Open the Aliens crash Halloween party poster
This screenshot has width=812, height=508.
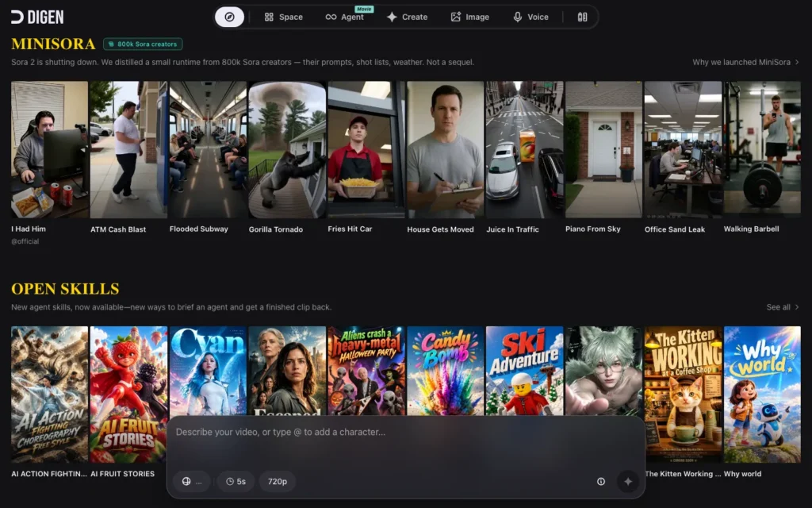pos(366,370)
